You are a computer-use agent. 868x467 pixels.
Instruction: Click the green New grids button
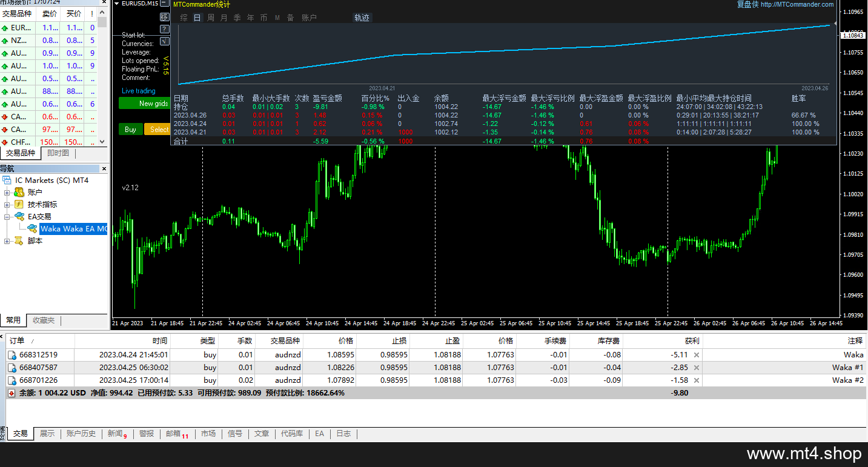(145, 104)
